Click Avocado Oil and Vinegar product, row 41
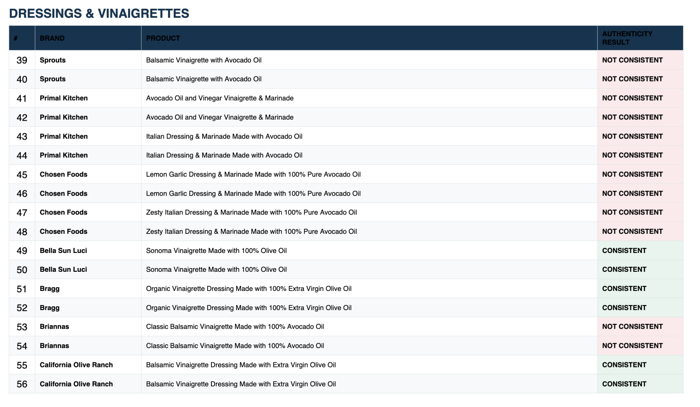 coord(220,98)
